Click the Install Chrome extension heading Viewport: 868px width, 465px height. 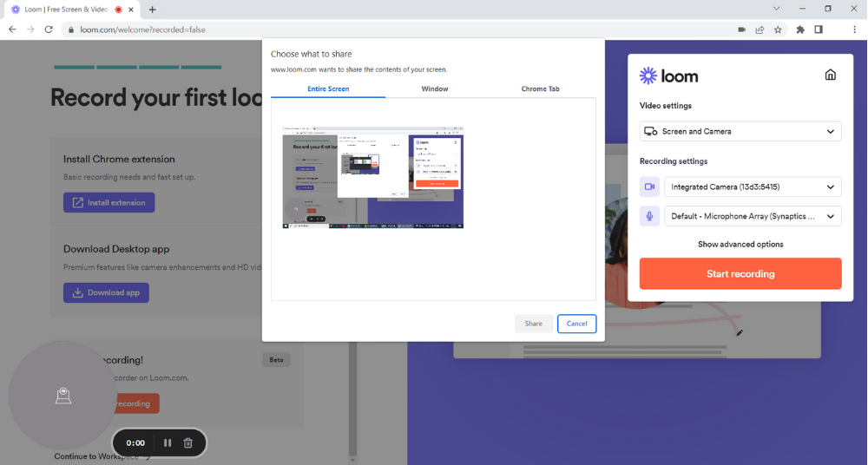pyautogui.click(x=119, y=159)
